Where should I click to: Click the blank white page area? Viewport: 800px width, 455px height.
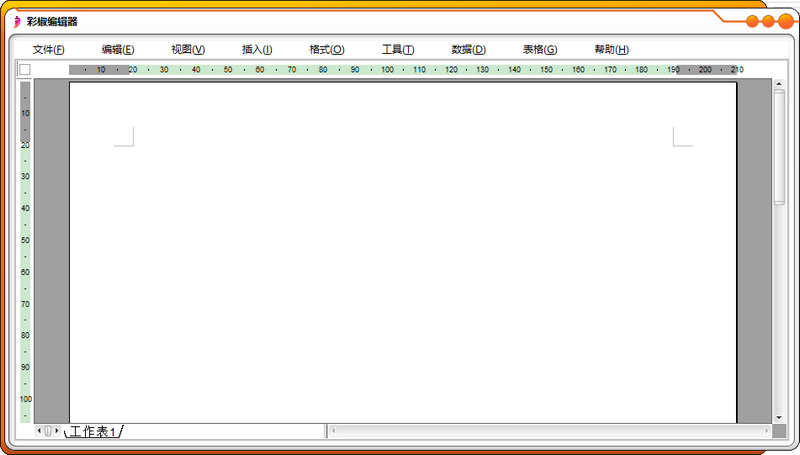[403, 252]
